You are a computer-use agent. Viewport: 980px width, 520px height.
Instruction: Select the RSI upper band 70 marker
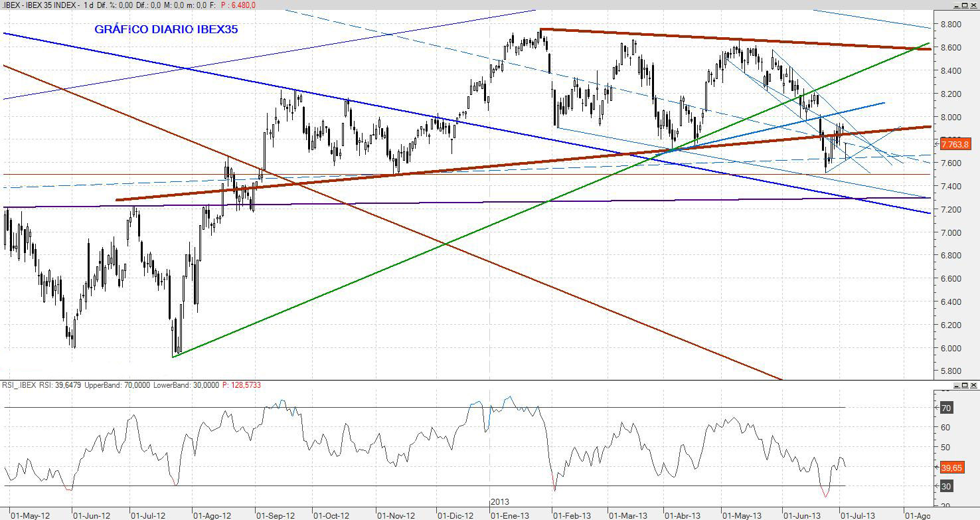(x=946, y=408)
